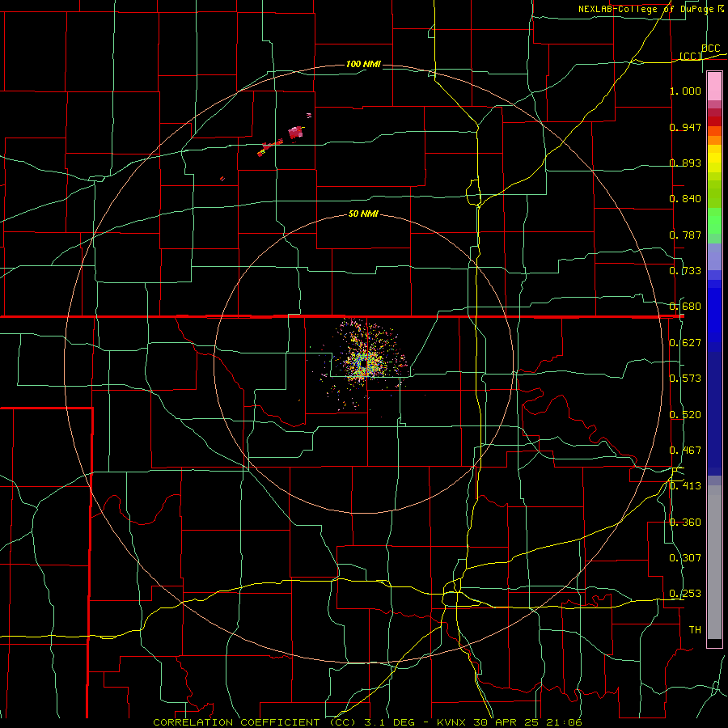This screenshot has height=728, width=728.
Task: Pick the gray segment of the color bar
Action: coord(714,562)
